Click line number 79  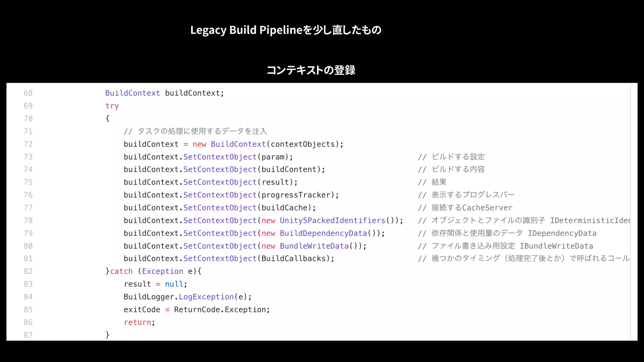[x=28, y=233]
